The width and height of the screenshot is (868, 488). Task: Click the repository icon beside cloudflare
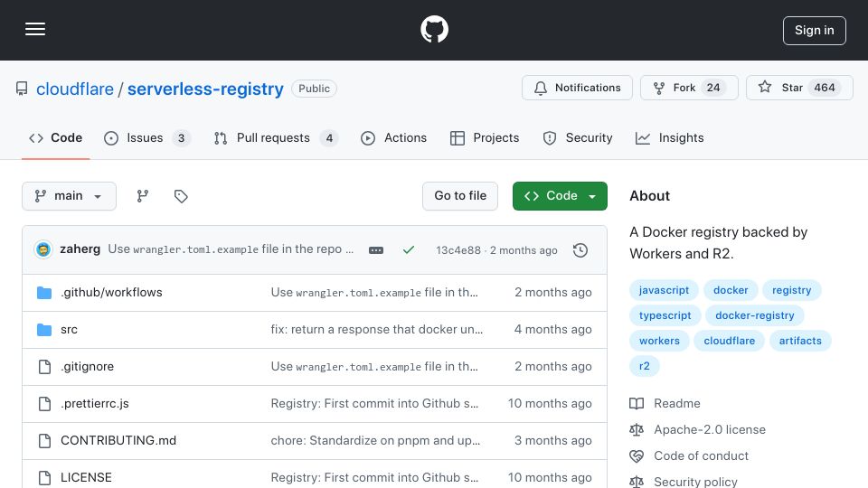[22, 89]
